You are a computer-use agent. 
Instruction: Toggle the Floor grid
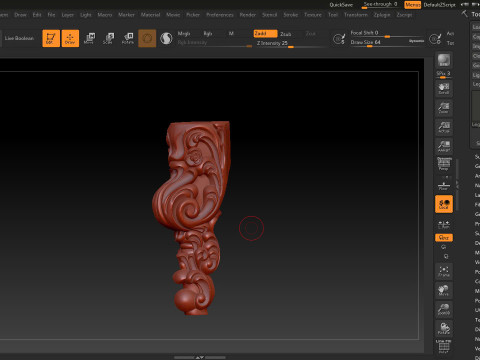pyautogui.click(x=444, y=186)
